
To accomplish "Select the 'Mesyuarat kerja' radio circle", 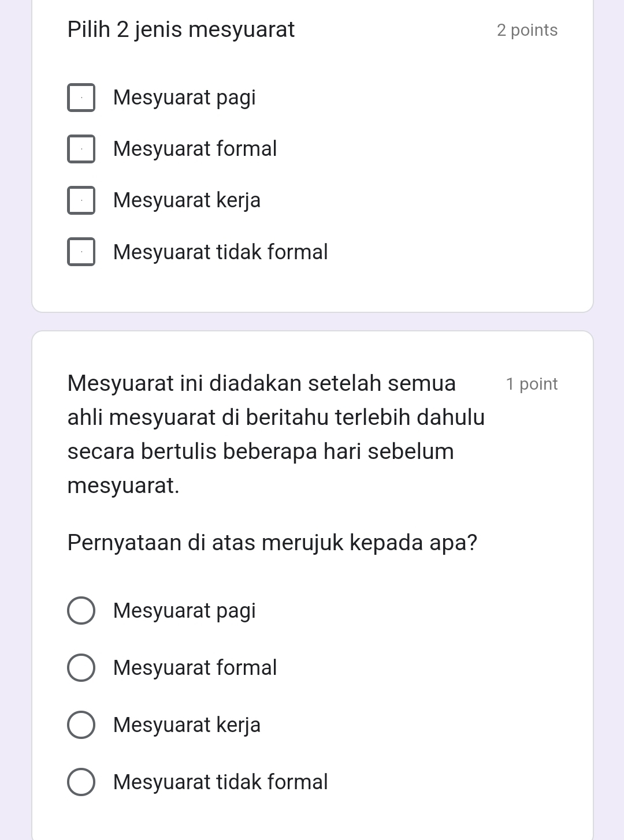I will pyautogui.click(x=81, y=725).
